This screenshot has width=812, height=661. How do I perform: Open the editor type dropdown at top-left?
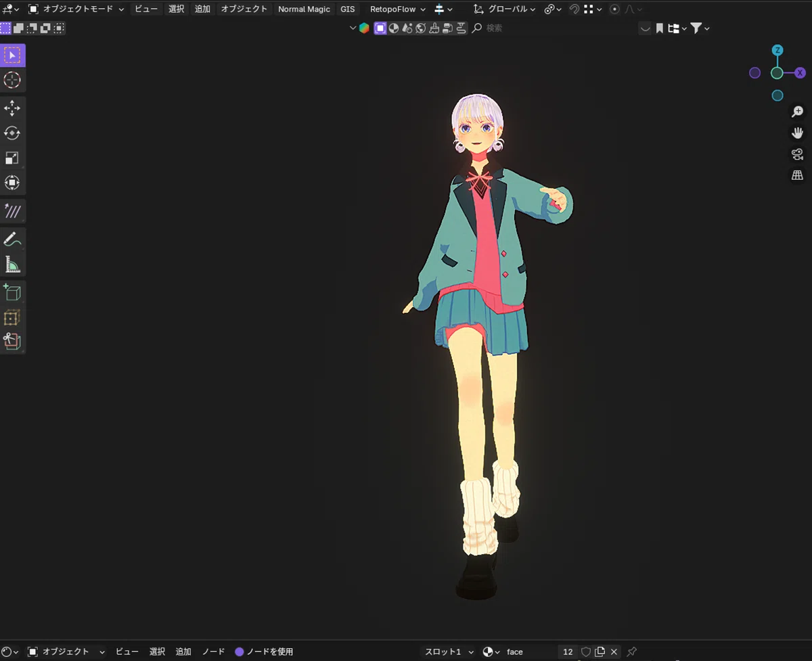pos(11,9)
